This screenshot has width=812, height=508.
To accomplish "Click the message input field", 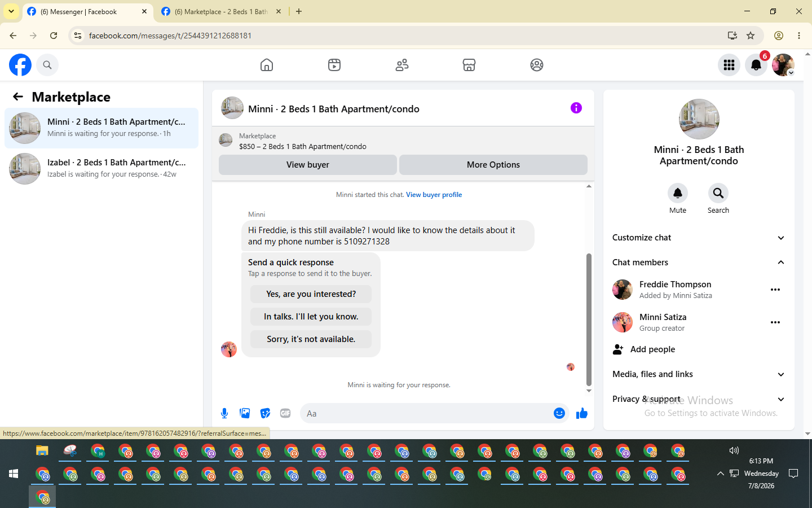I will (426, 413).
